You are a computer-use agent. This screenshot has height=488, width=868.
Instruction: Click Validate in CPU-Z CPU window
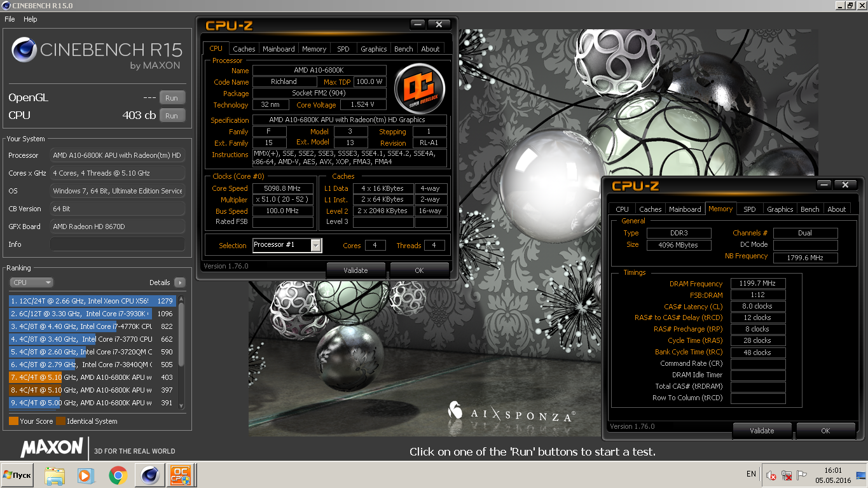click(355, 270)
